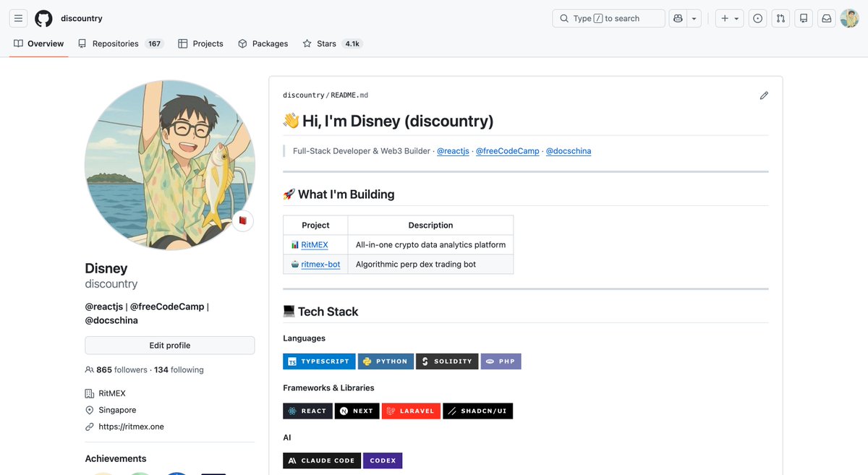
Task: Click the Codex badge
Action: point(383,461)
